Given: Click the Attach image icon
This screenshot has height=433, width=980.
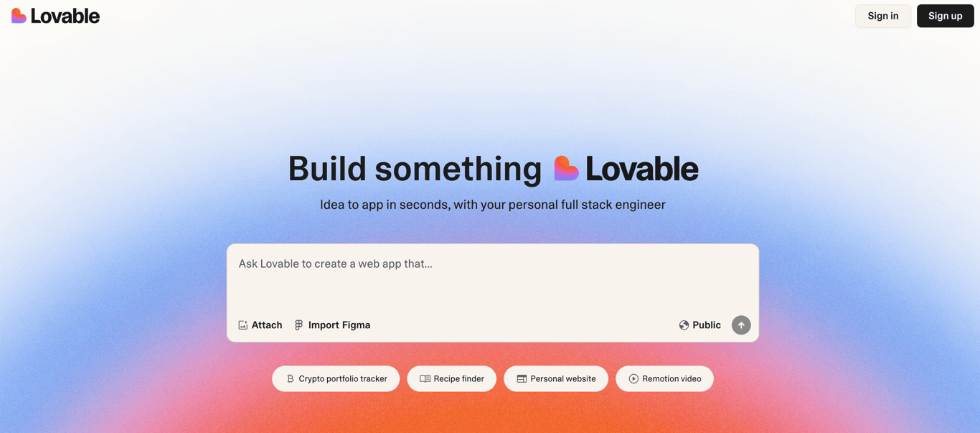Looking at the screenshot, I should 242,325.
